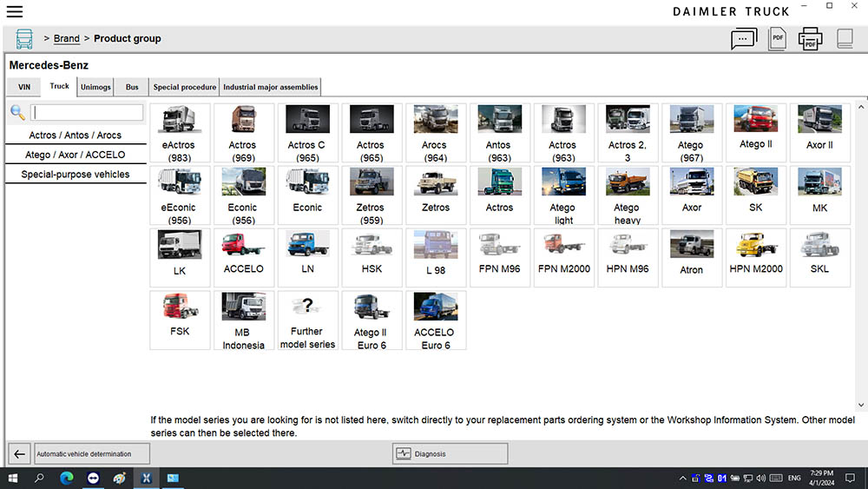Click the Diagnosis button
Image resolution: width=868 pixels, height=489 pixels.
tap(450, 454)
